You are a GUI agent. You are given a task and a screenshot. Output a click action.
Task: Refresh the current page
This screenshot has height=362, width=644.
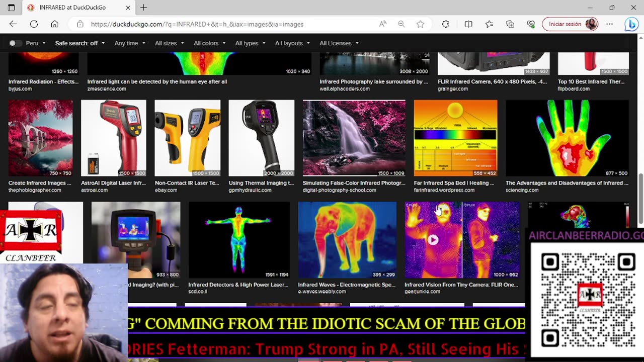click(34, 24)
